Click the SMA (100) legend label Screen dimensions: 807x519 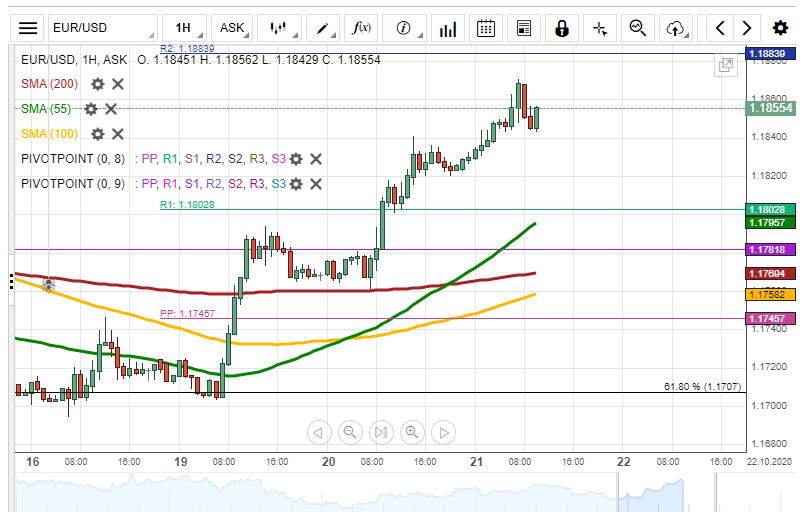[49, 134]
